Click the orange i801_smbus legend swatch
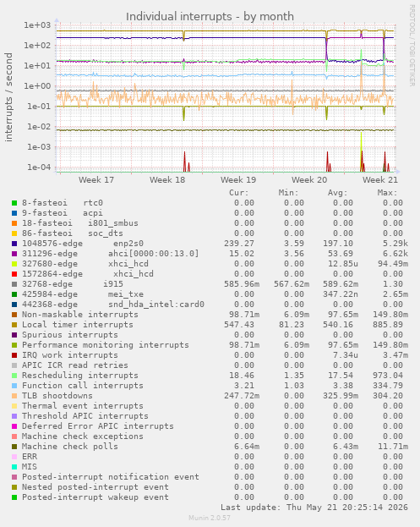The height and width of the screenshot is (527, 420). (14, 223)
